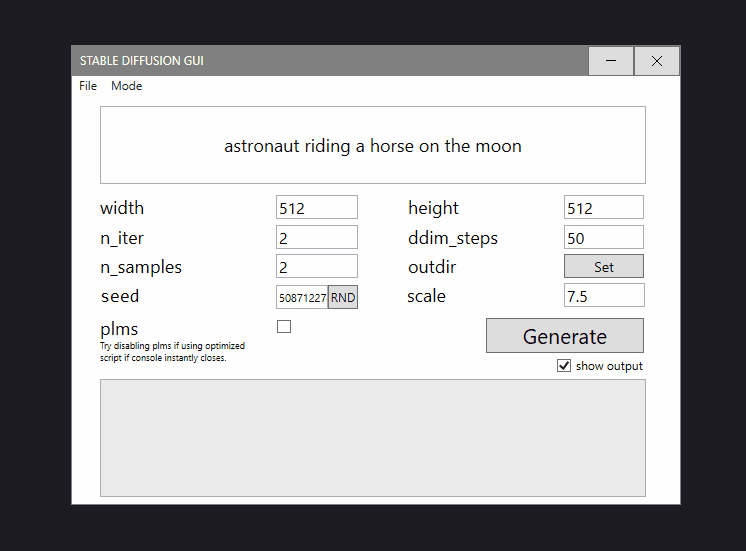Click the 'n_samples' label
746x551 pixels.
coord(141,267)
